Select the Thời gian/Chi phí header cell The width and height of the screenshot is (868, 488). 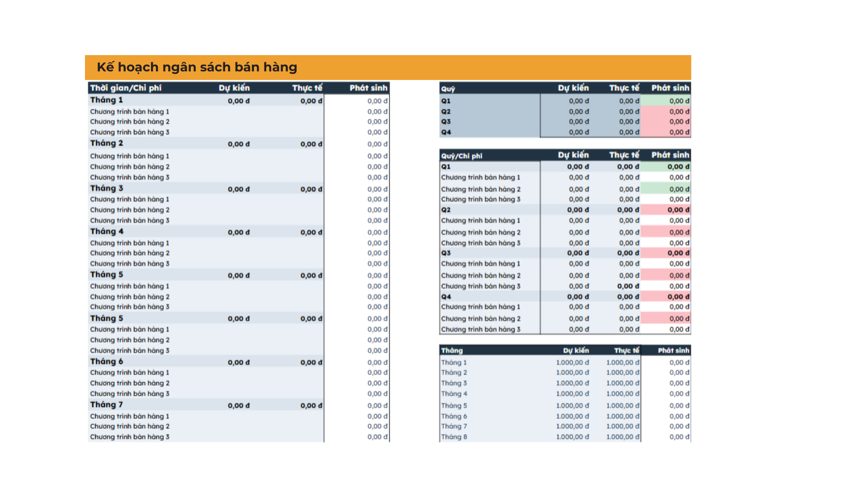tap(126, 88)
